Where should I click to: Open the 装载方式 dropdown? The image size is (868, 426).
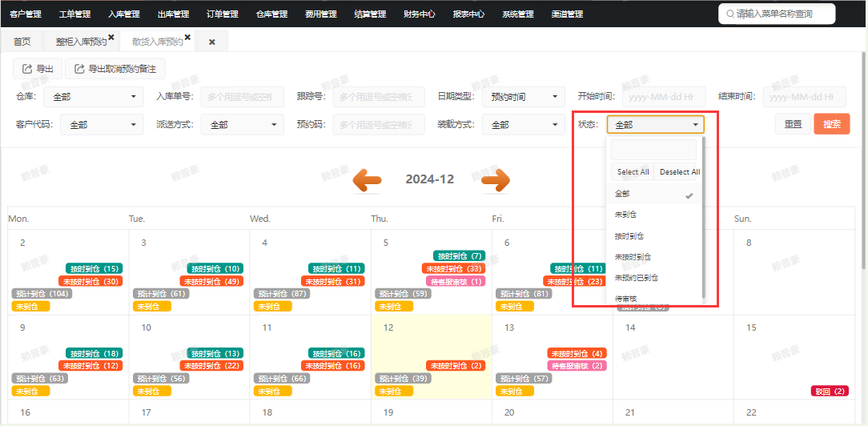pyautogui.click(x=523, y=125)
